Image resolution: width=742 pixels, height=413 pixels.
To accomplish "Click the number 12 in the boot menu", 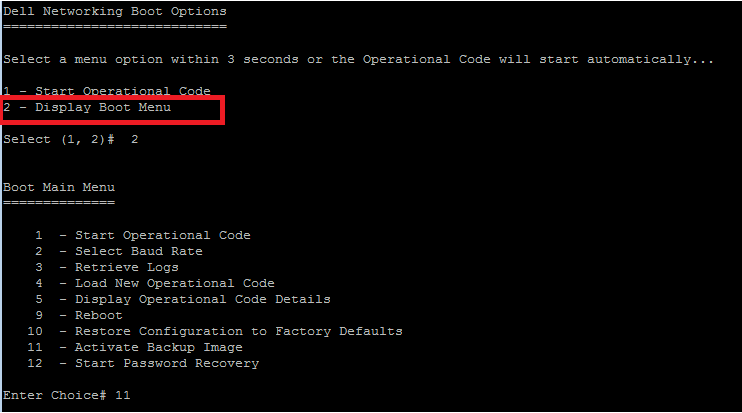I will 35,363.
